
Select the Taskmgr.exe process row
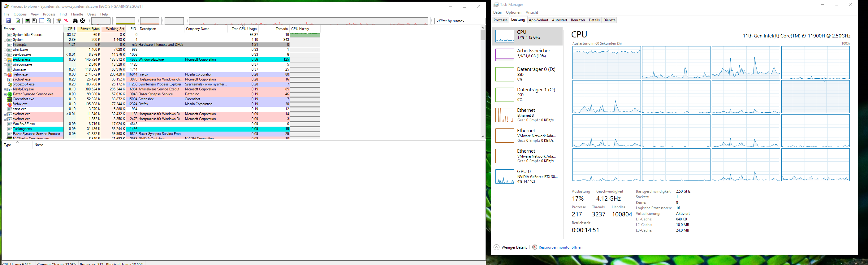coord(161,129)
